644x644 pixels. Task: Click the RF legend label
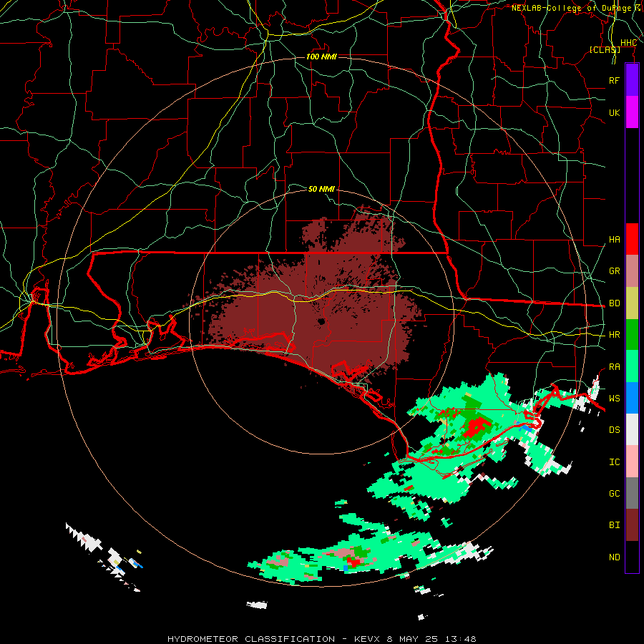614,80
